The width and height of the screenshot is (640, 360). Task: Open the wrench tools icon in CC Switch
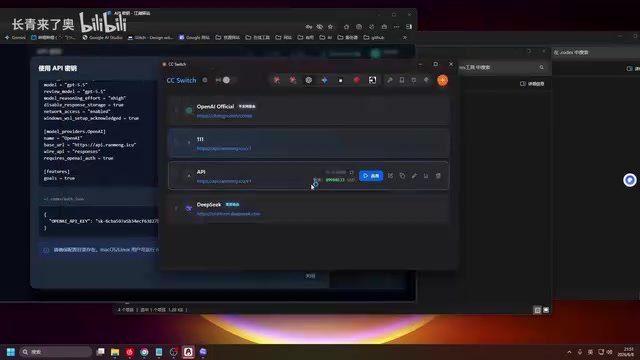(390, 80)
